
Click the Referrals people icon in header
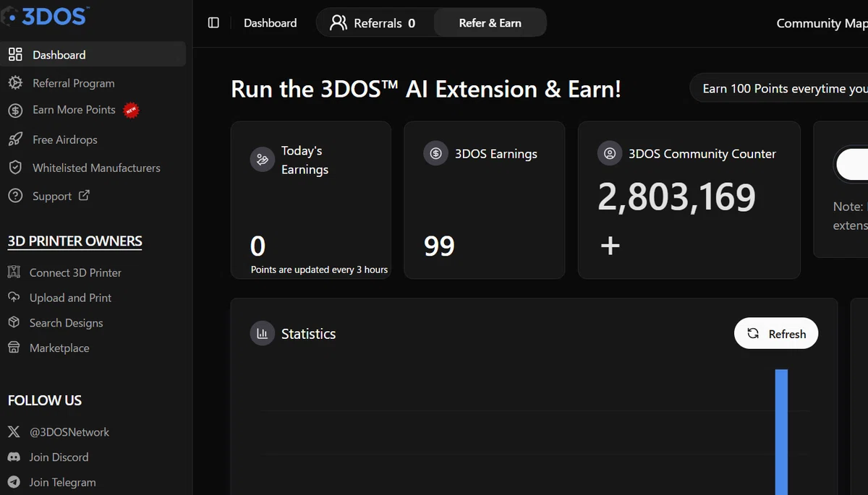[338, 22]
